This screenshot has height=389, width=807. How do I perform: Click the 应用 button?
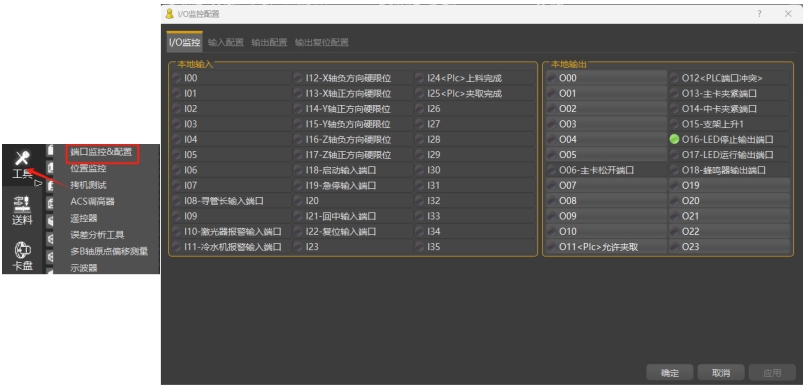tap(772, 373)
